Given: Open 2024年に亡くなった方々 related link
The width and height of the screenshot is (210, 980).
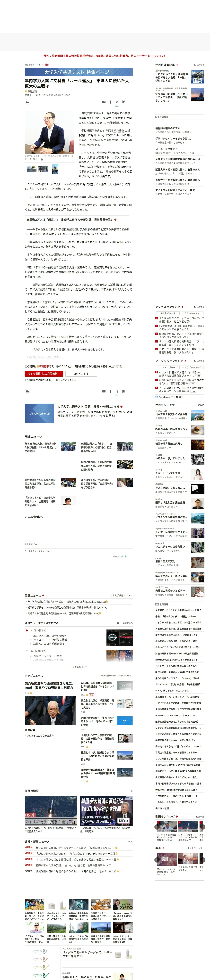Looking at the screenshot, I should coord(40,736).
